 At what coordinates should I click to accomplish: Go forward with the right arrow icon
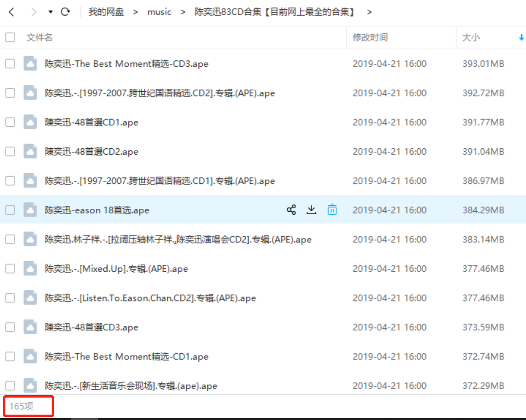click(x=33, y=12)
